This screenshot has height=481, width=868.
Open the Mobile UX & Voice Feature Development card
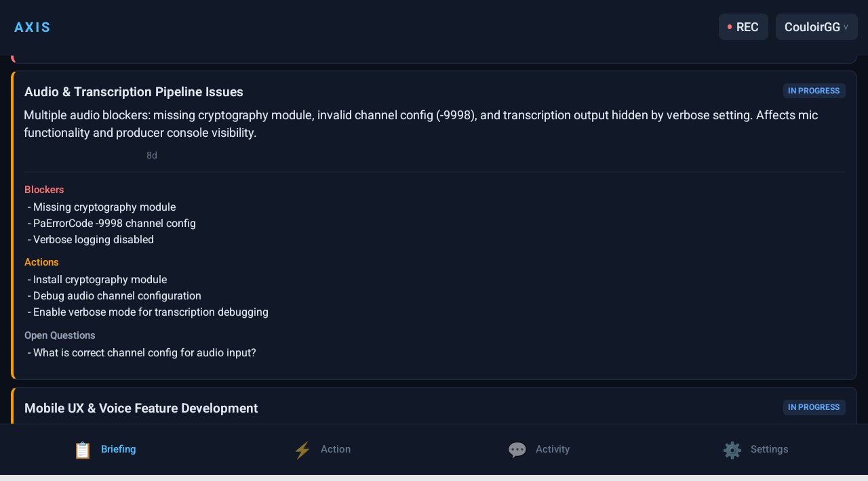coord(141,409)
